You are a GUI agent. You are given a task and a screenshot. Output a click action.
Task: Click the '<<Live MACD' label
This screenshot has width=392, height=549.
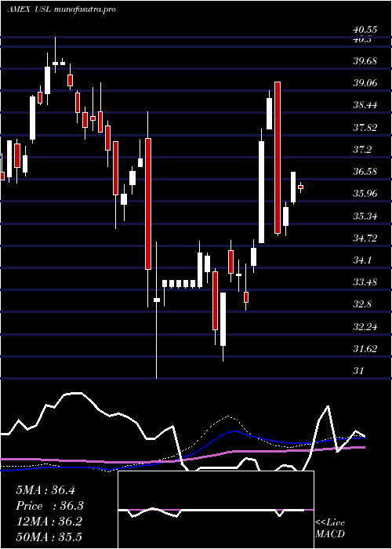[330, 529]
